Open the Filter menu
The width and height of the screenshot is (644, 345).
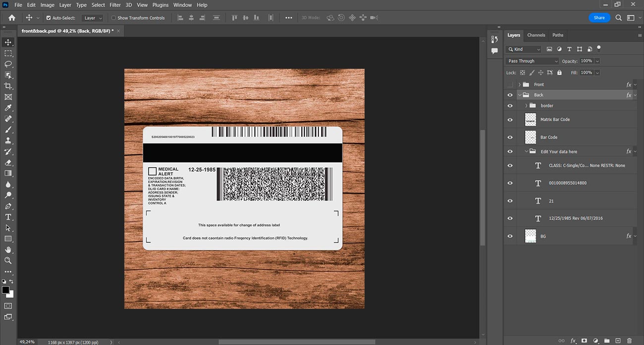pos(115,5)
